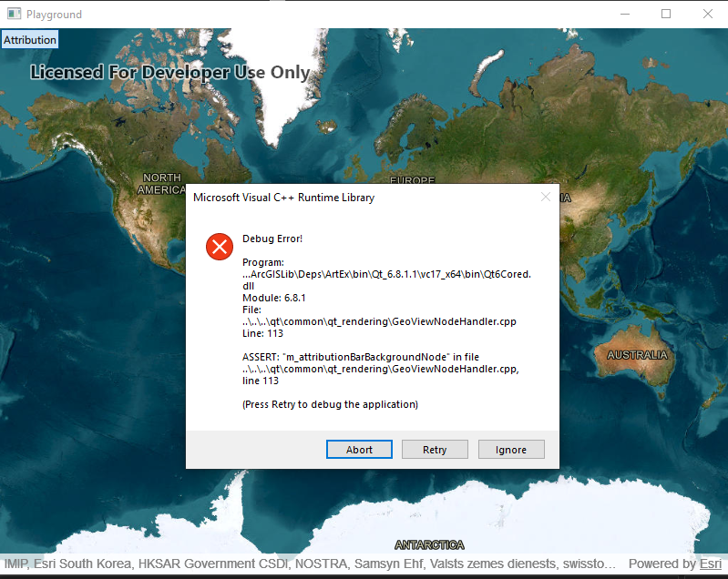
Task: Click the Microsoft Visual C++ Runtime Library title
Action: (283, 198)
